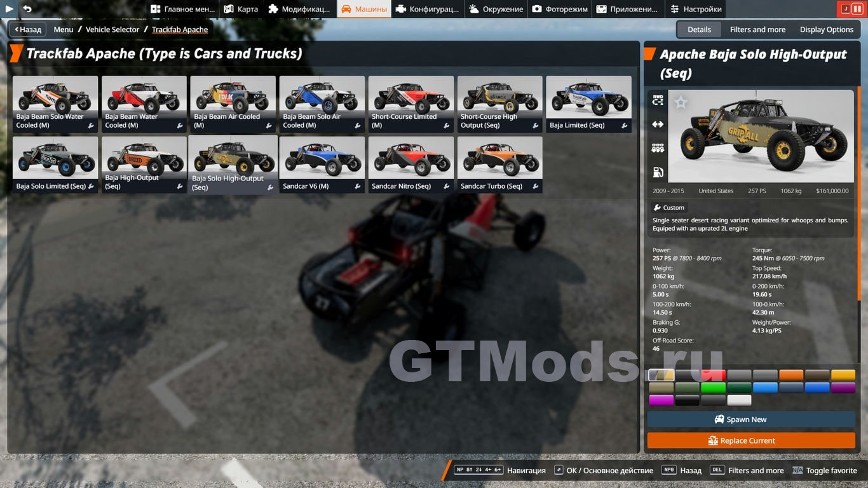Switch to the Details panel view

coord(699,29)
